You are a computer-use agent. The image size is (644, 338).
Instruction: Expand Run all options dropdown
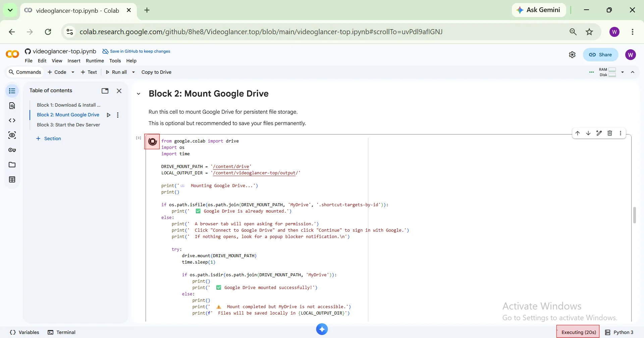point(133,72)
